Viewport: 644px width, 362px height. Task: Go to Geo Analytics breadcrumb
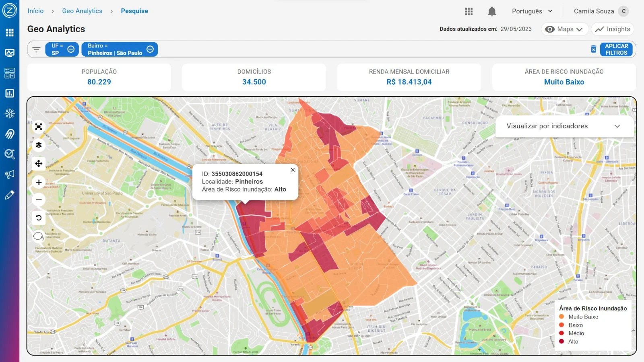click(82, 11)
